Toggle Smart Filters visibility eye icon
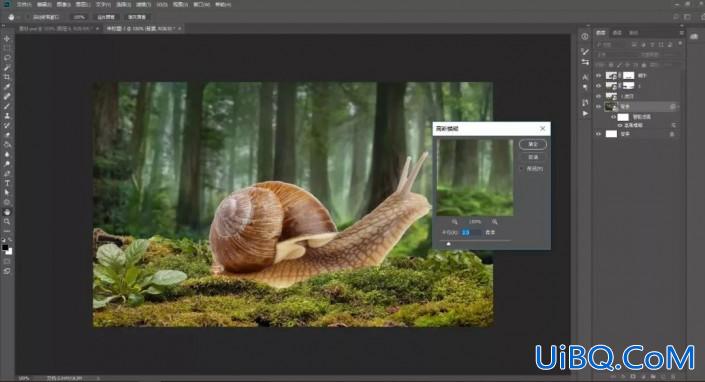705x382 pixels. 613,117
